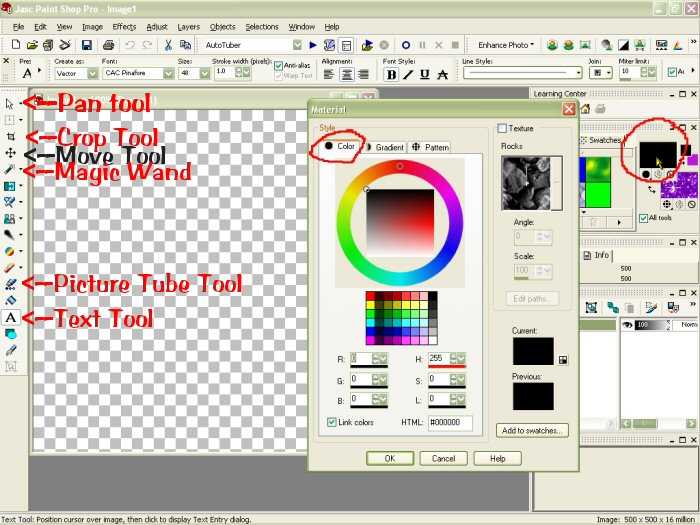700x525 pixels.
Task: Open the AutoTuber script dropdown
Action: 297,45
